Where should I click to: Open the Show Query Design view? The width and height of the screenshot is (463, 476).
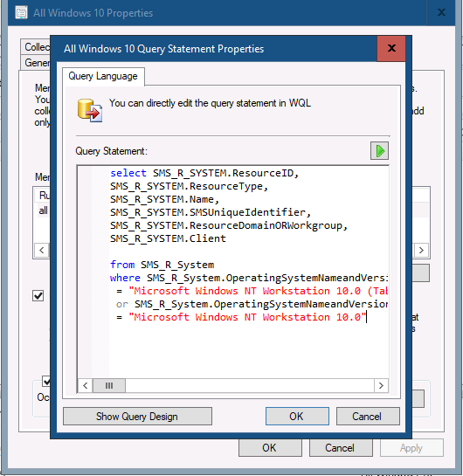(137, 417)
